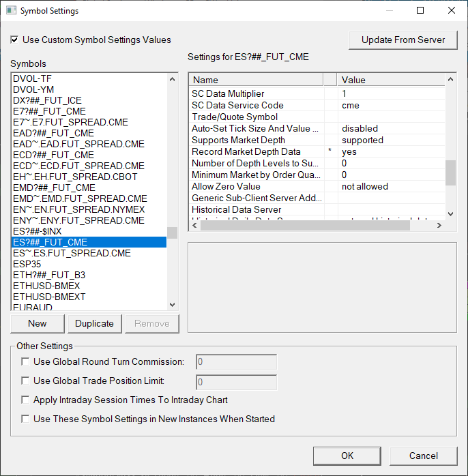The width and height of the screenshot is (468, 476).
Task: Click Minimum Market by Order Quantity row
Action: (x=317, y=175)
